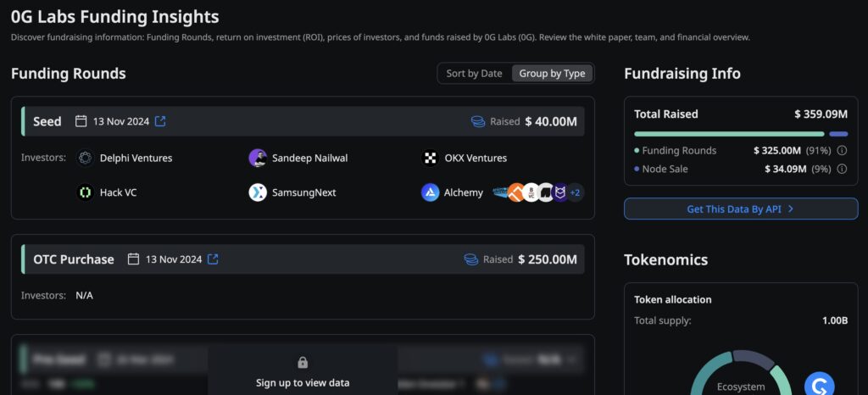Open OTC Purchase external link icon
This screenshot has width=868, height=395.
(x=213, y=259)
